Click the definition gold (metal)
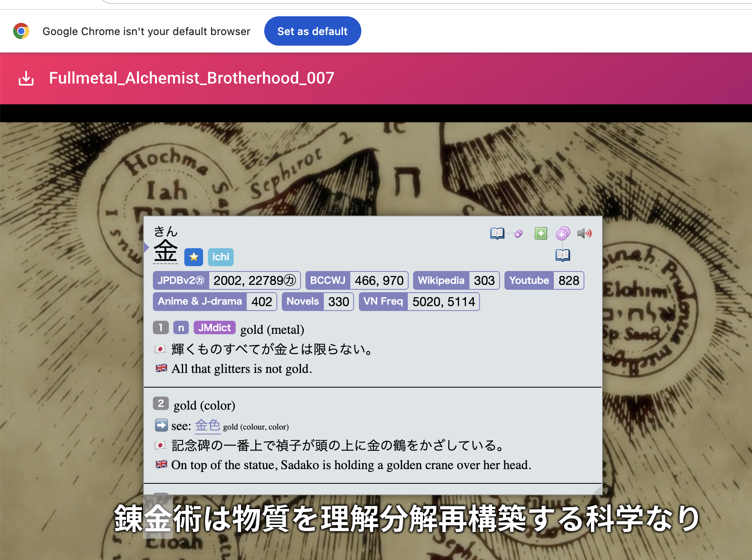This screenshot has height=560, width=752. click(272, 329)
